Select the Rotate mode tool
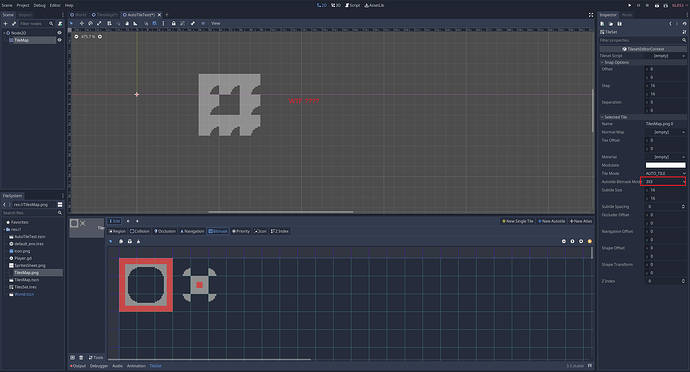Screen dimensions: 690x372 point(90,23)
